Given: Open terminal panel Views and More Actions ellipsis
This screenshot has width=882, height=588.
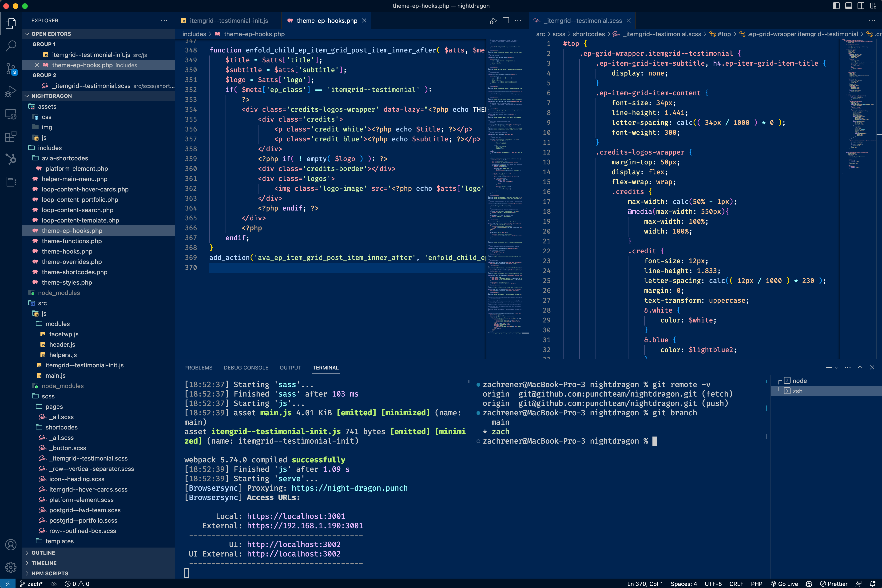Looking at the screenshot, I should (847, 367).
